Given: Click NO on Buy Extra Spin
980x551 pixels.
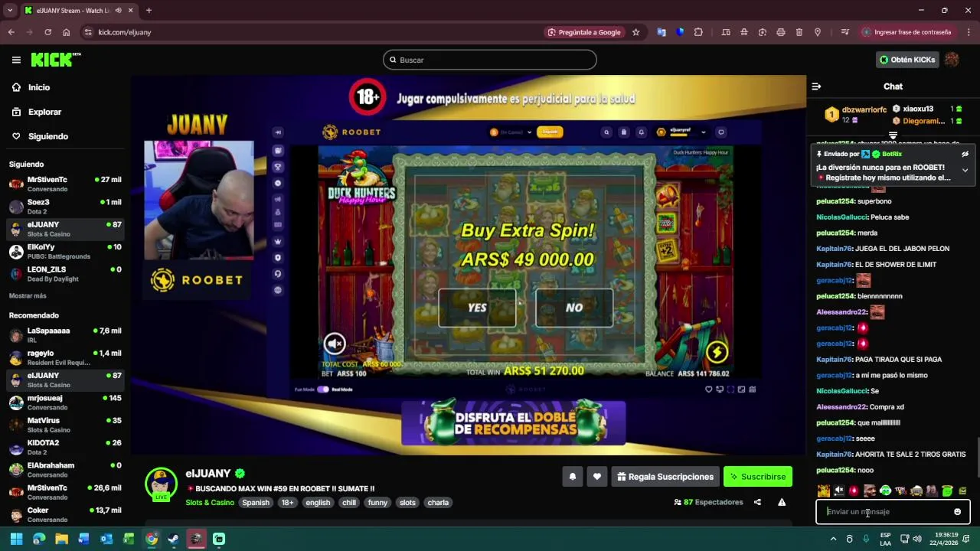Looking at the screenshot, I should pos(574,308).
